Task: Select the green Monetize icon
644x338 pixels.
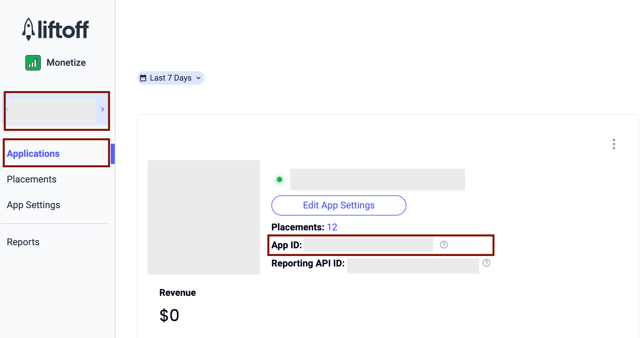Action: tap(33, 62)
